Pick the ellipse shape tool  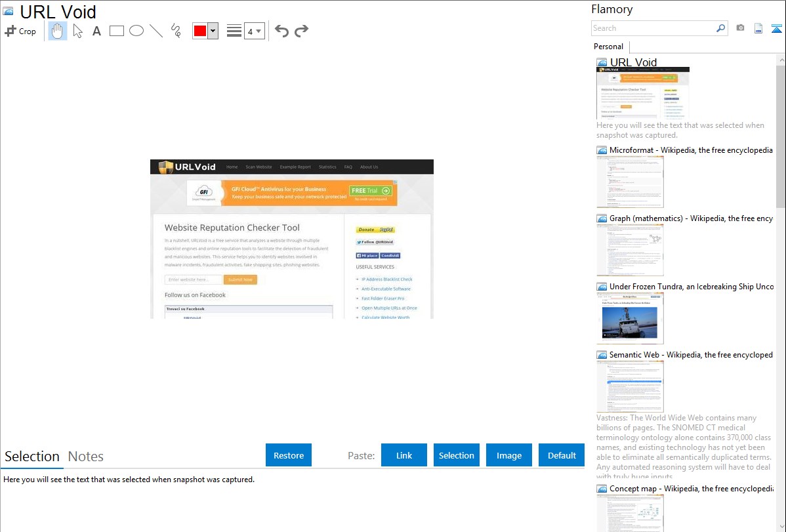click(x=136, y=31)
